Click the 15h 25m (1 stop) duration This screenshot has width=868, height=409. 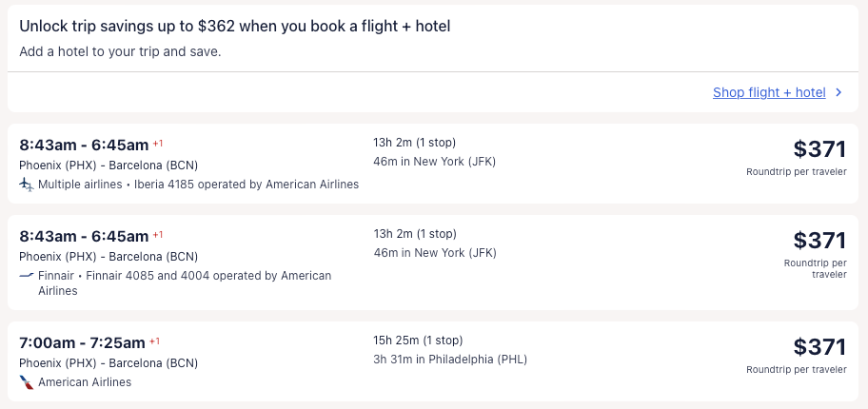(x=418, y=340)
